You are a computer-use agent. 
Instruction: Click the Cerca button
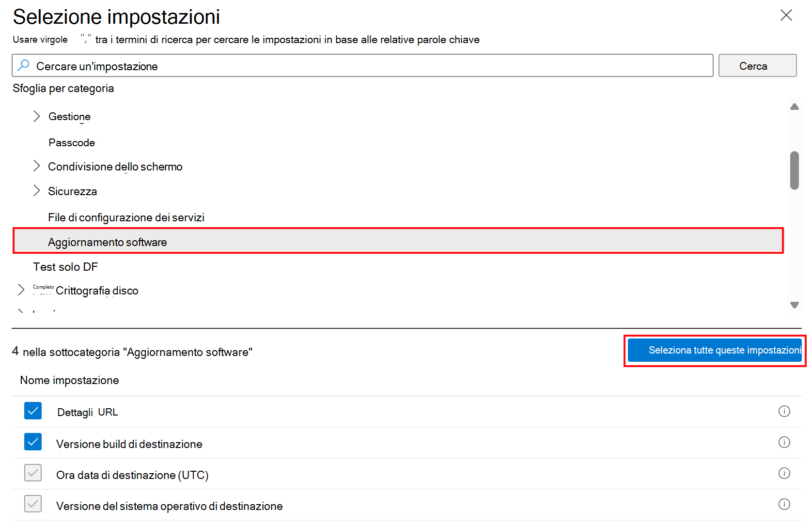coord(757,65)
